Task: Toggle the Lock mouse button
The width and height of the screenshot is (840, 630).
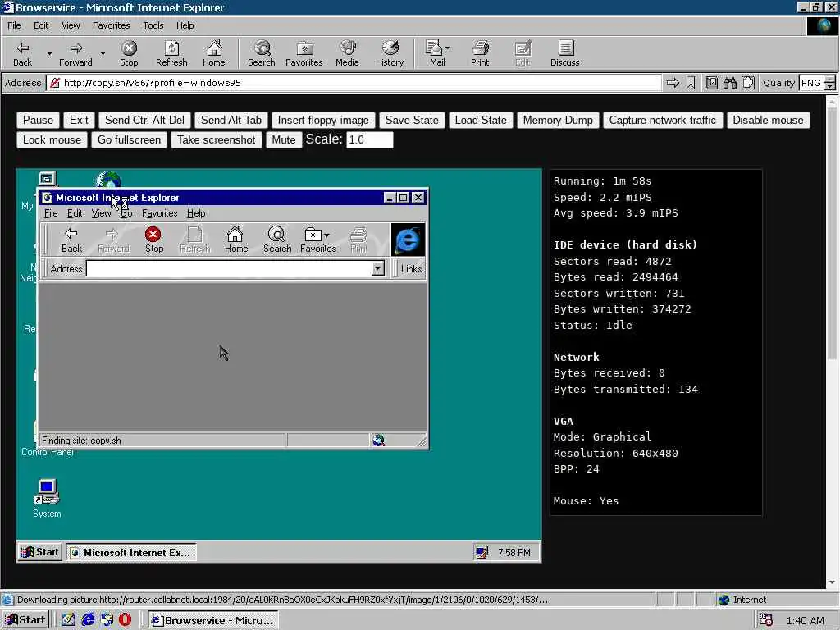Action: (x=52, y=139)
